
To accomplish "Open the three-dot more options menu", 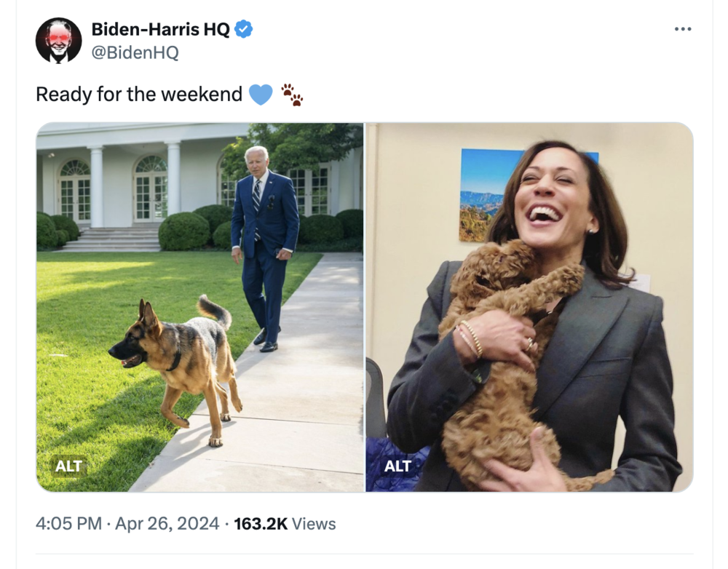I will [x=682, y=29].
